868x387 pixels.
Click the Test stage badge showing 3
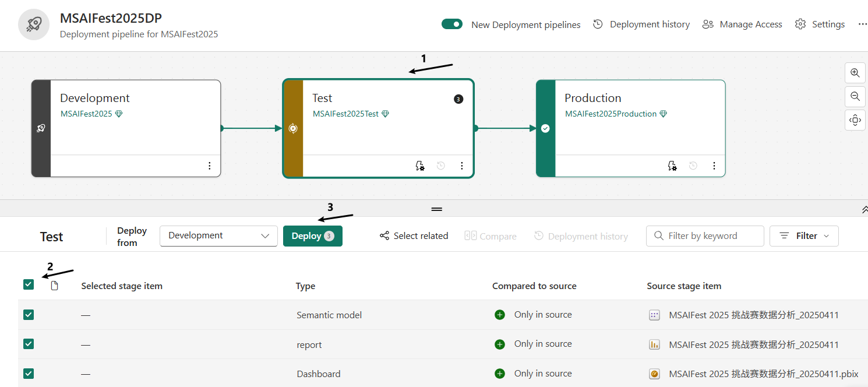[x=458, y=99]
